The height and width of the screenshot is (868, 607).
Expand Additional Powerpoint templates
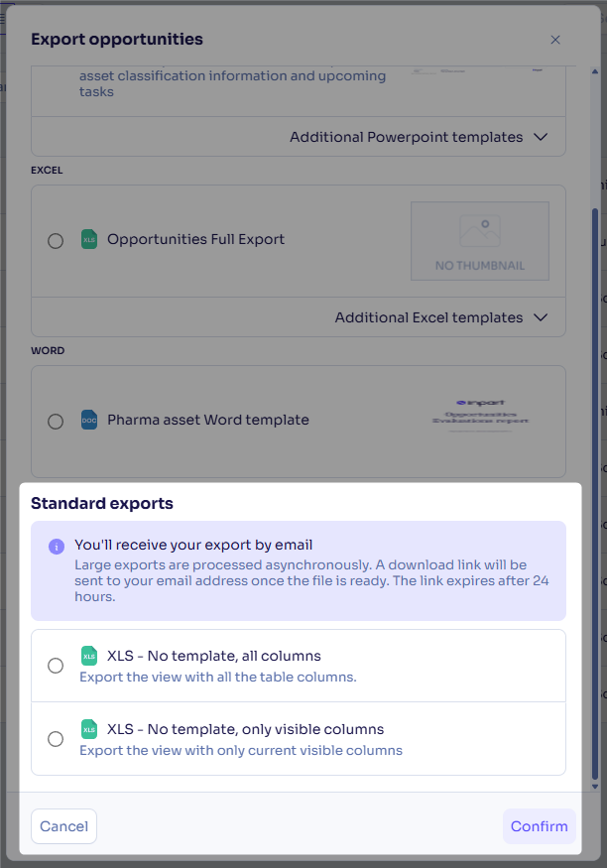(x=419, y=137)
